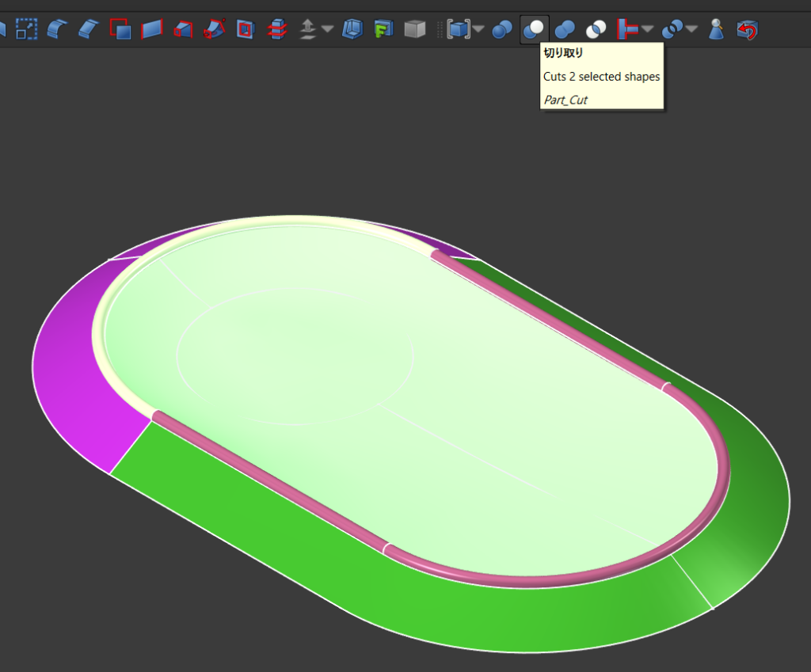Screen dimensions: 811x672
Task: Expand the Offset tools dropdown arrow
Action: coord(327,30)
